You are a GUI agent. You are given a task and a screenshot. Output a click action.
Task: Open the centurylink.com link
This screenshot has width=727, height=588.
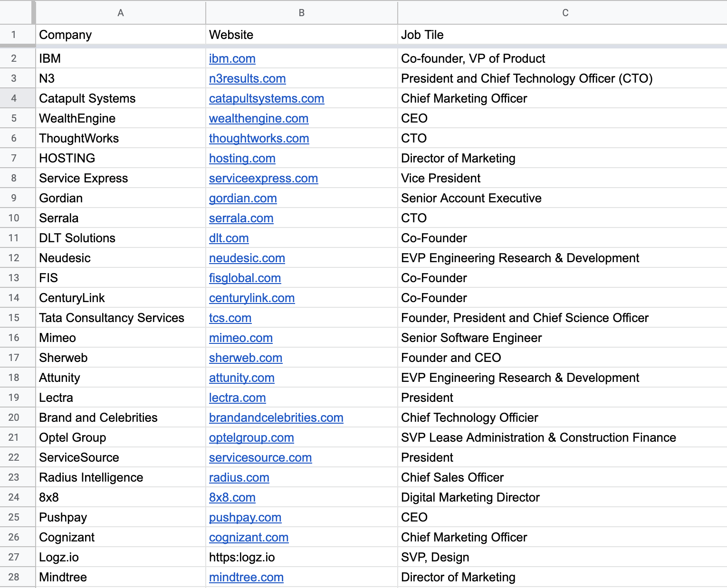tap(252, 298)
